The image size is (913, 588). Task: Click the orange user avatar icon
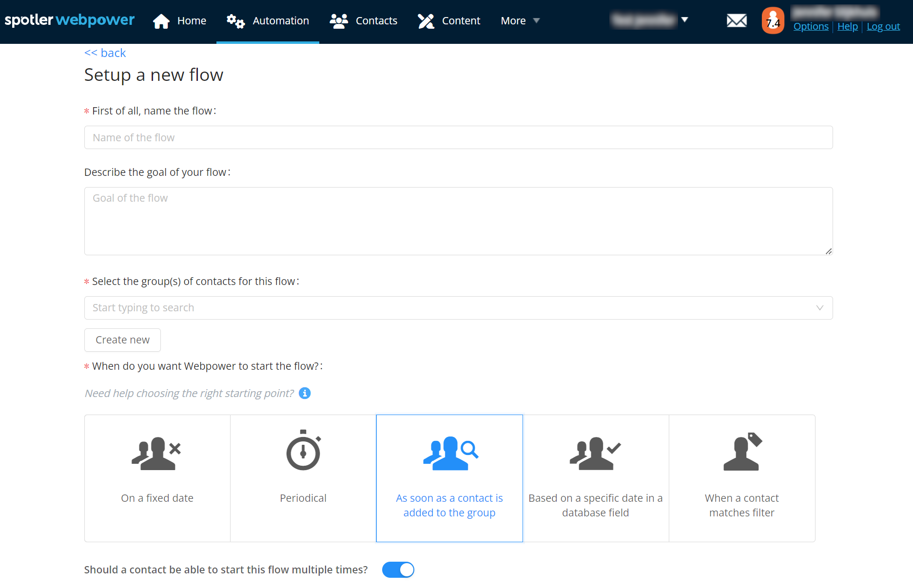point(773,20)
